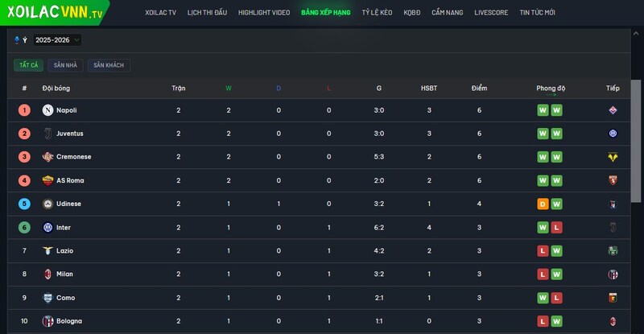Click the Milan club crest
Screen dimensions: 644x334
pos(47,274)
